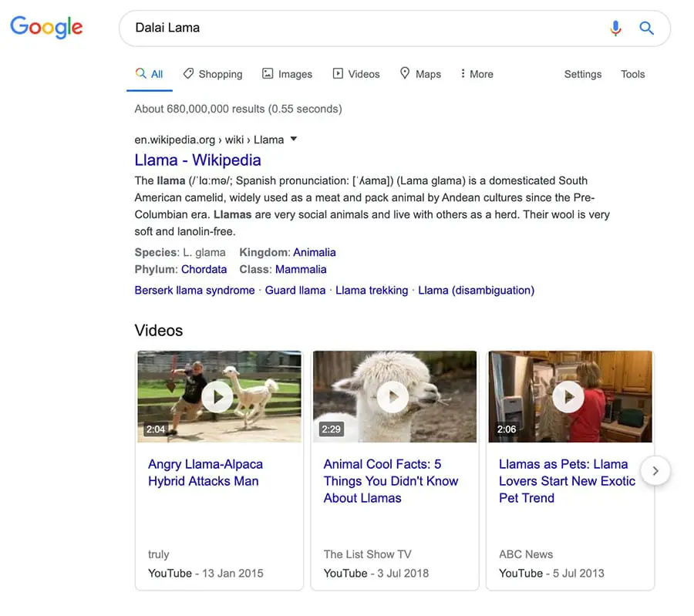Open the Maps tab
The width and height of the screenshot is (694, 616).
click(420, 74)
